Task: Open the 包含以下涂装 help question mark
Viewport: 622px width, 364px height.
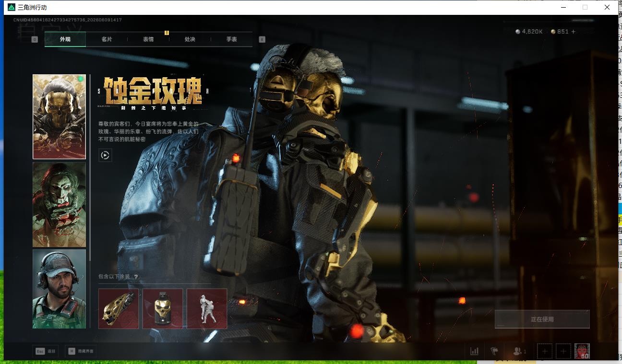Action: 136,277
